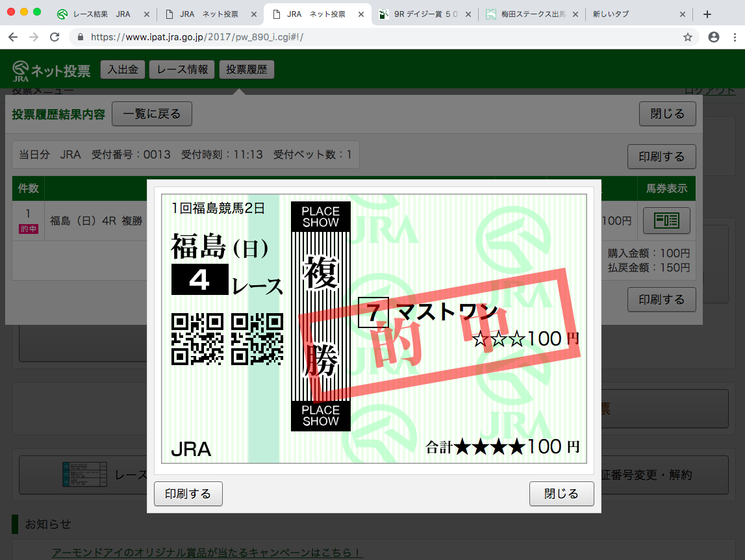Click the browser back arrow
The image size is (745, 560).
click(x=13, y=37)
